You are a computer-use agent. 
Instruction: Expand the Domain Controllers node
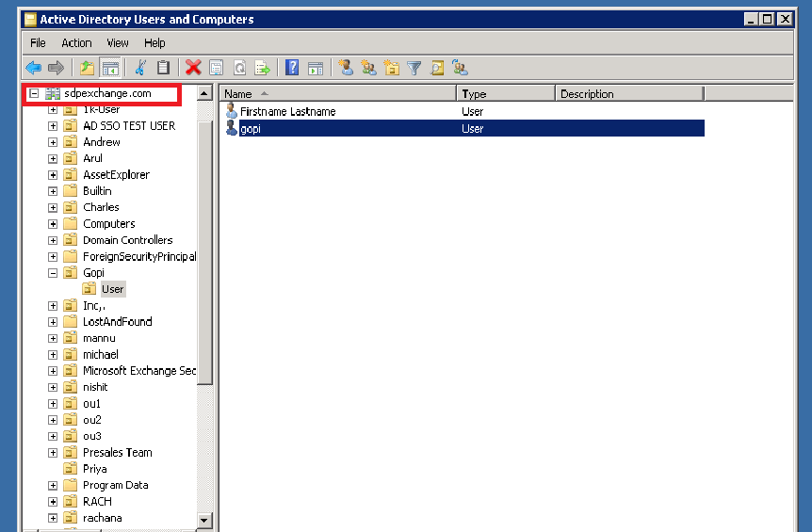53,241
